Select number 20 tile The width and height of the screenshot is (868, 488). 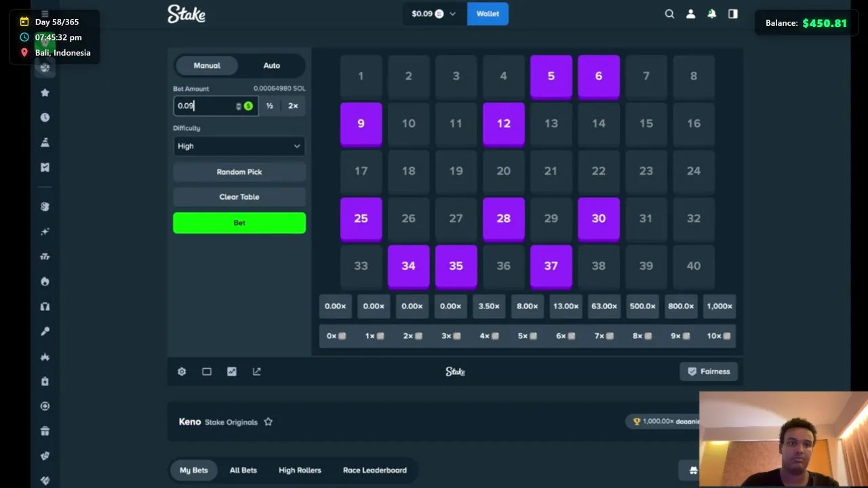click(x=503, y=171)
